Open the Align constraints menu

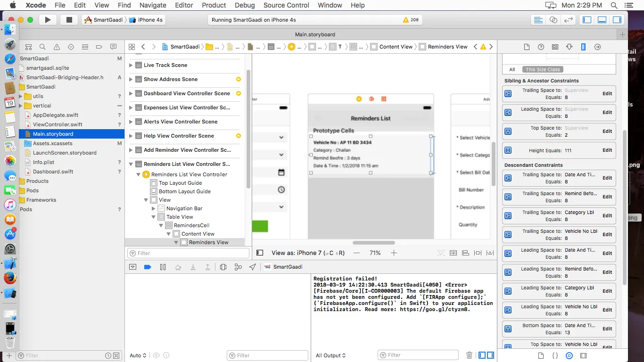pos(465,253)
